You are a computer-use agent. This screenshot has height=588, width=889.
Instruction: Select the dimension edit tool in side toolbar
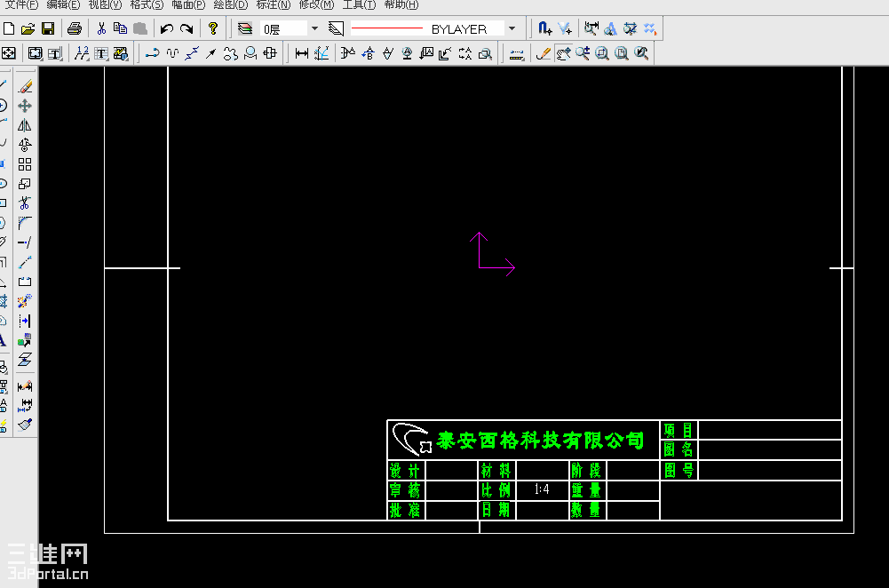25,386
